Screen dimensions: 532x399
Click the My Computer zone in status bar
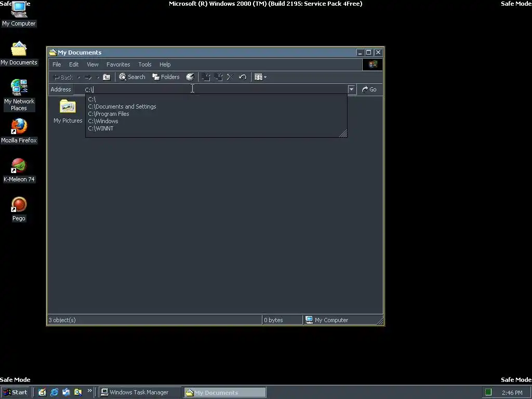click(327, 320)
